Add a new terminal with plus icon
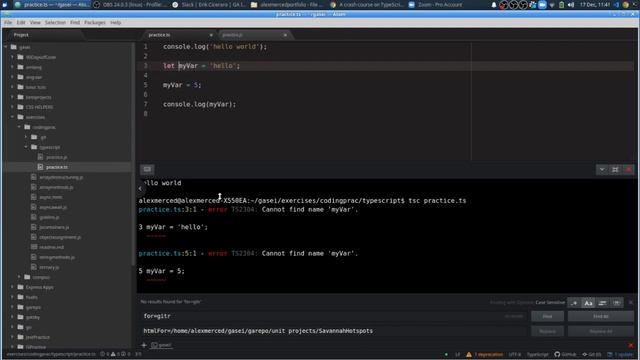This screenshot has height=360, width=640. click(144, 345)
